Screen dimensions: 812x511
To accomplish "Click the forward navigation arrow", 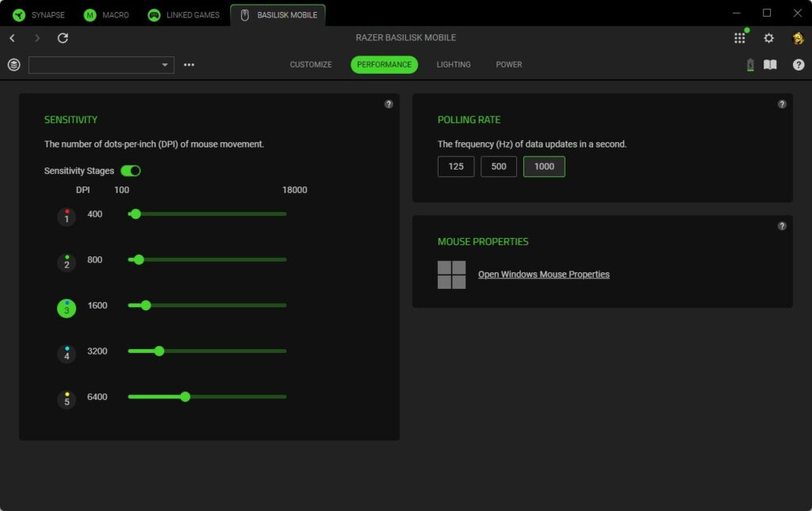I will coord(36,38).
